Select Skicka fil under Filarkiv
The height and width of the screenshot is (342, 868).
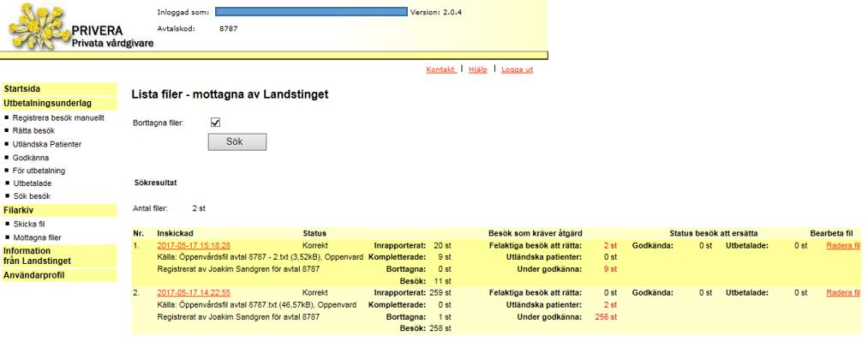click(x=29, y=224)
